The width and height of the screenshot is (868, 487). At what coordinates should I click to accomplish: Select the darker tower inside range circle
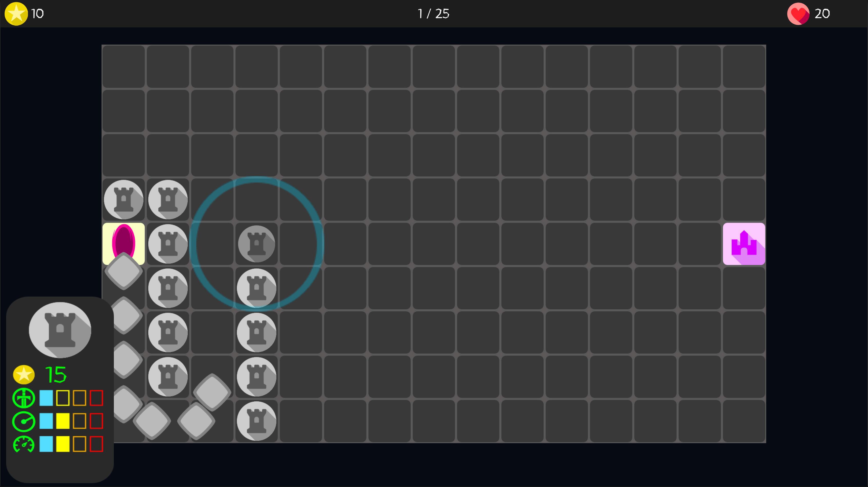point(256,243)
